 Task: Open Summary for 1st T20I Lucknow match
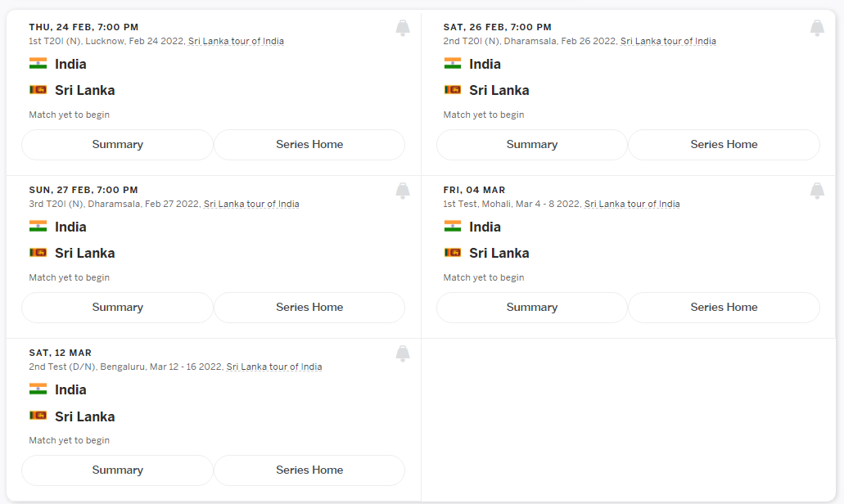click(x=117, y=145)
